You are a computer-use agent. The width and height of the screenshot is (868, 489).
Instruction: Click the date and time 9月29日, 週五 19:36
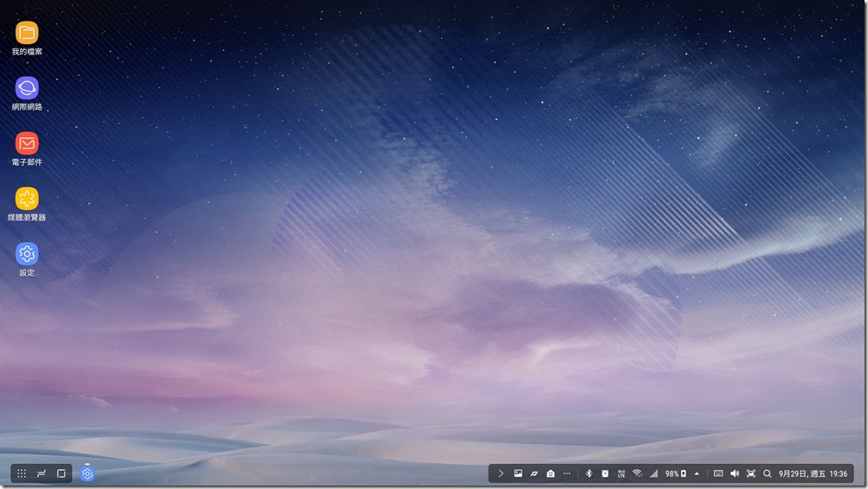[x=813, y=473]
